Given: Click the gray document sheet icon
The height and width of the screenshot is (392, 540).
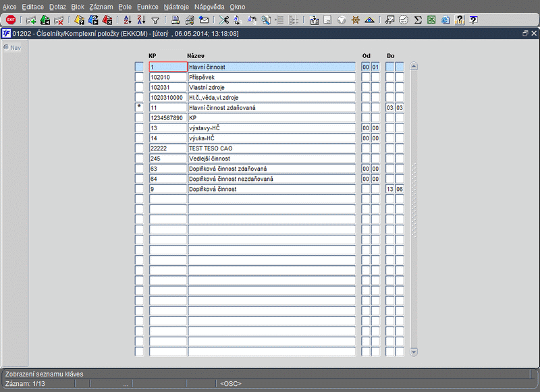Looking at the screenshot, I should coord(327,20).
